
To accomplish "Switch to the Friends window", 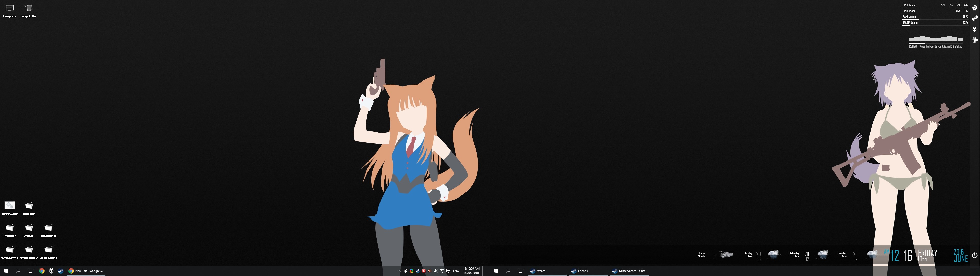I will [x=589, y=271].
